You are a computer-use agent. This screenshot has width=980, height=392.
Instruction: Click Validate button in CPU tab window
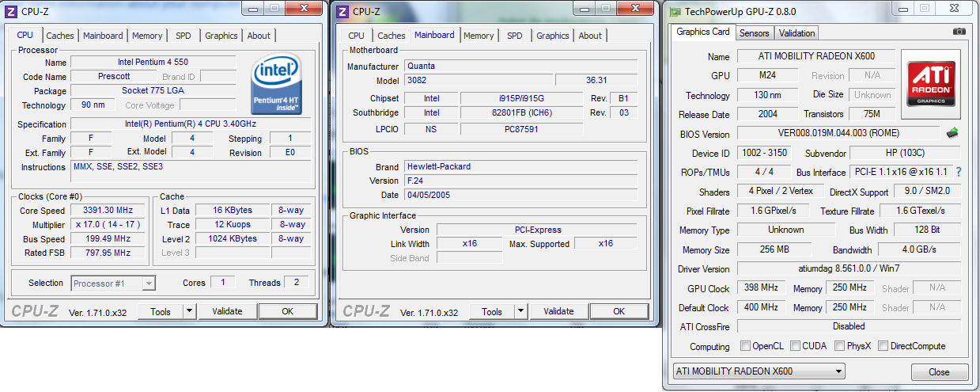pos(227,311)
